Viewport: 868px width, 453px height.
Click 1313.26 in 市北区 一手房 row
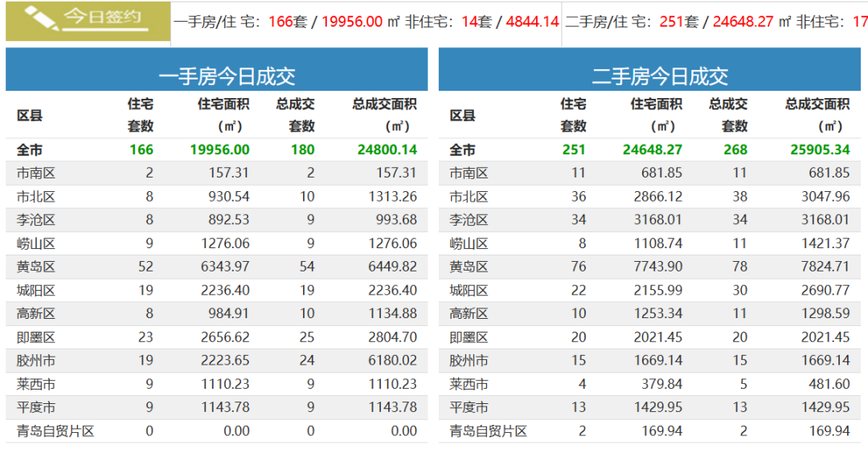pyautogui.click(x=392, y=197)
